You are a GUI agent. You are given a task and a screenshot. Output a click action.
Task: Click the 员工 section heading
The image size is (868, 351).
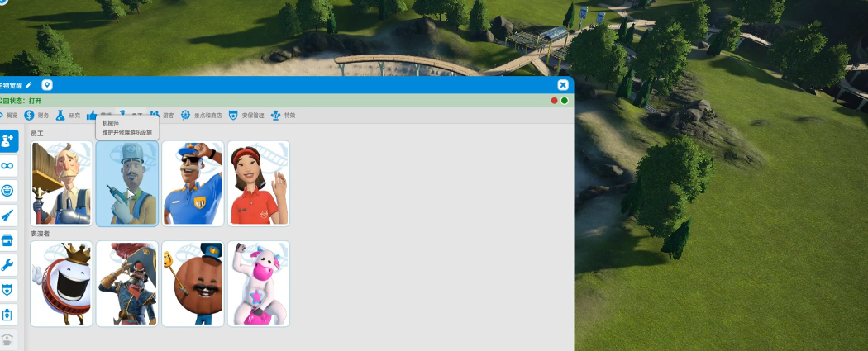[x=37, y=134]
